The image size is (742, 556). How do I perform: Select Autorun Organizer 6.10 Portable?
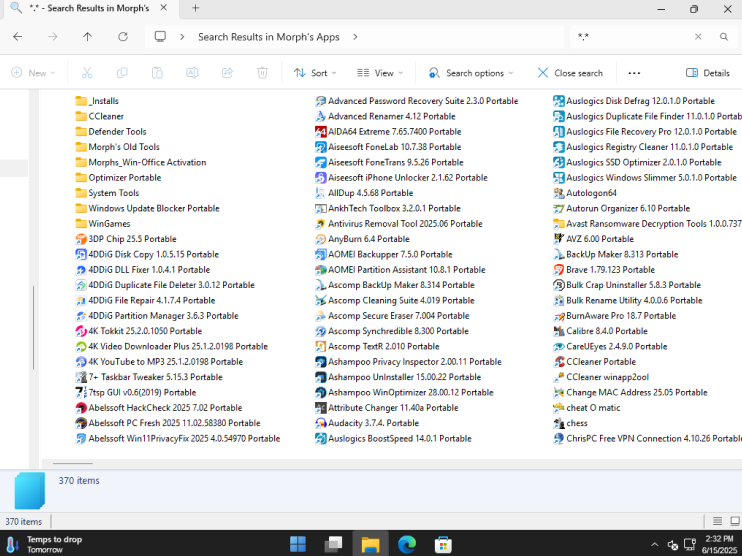pyautogui.click(x=622, y=208)
